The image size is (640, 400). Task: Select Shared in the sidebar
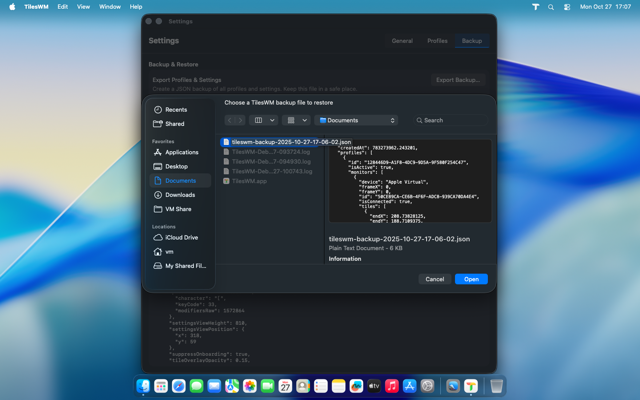(x=169, y=124)
